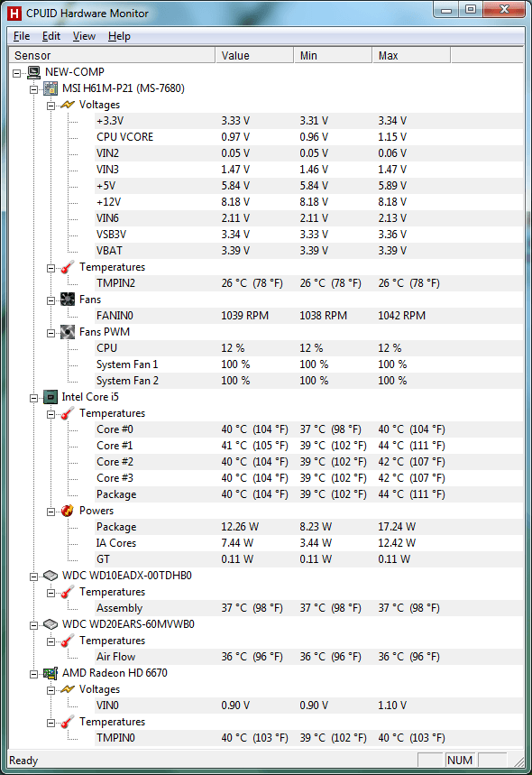Click the Value column header
This screenshot has width=532, height=775.
click(x=254, y=55)
